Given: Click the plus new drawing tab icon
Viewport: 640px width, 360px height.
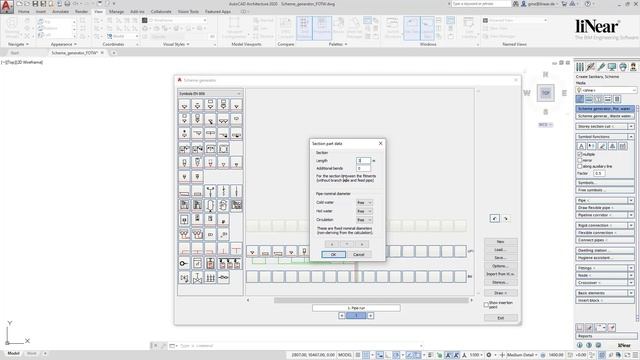Looking at the screenshot, I should pyautogui.click(x=114, y=53).
